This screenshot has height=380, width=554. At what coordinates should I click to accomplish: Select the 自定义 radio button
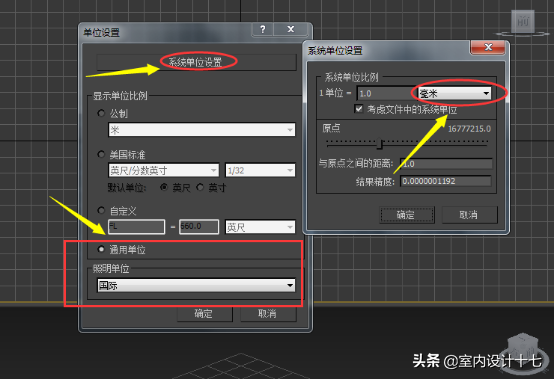tap(101, 210)
